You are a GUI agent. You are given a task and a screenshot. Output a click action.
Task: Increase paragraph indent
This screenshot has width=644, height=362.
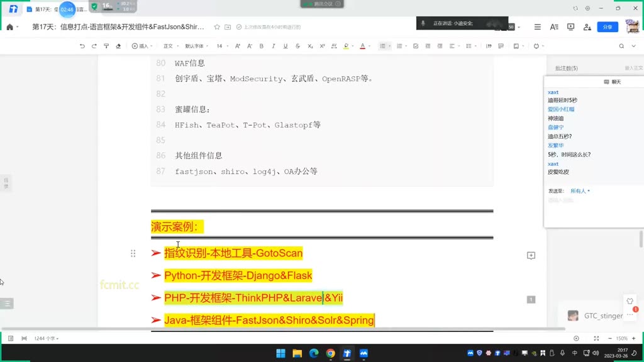point(440,46)
